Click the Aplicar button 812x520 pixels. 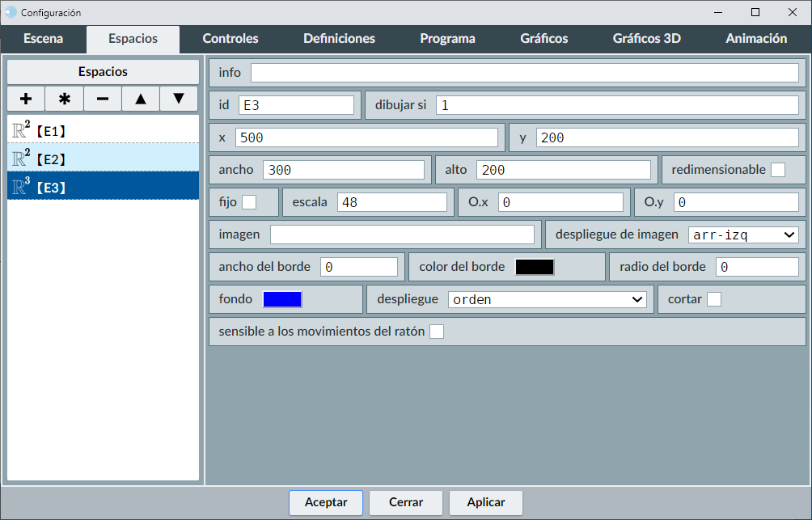point(486,502)
